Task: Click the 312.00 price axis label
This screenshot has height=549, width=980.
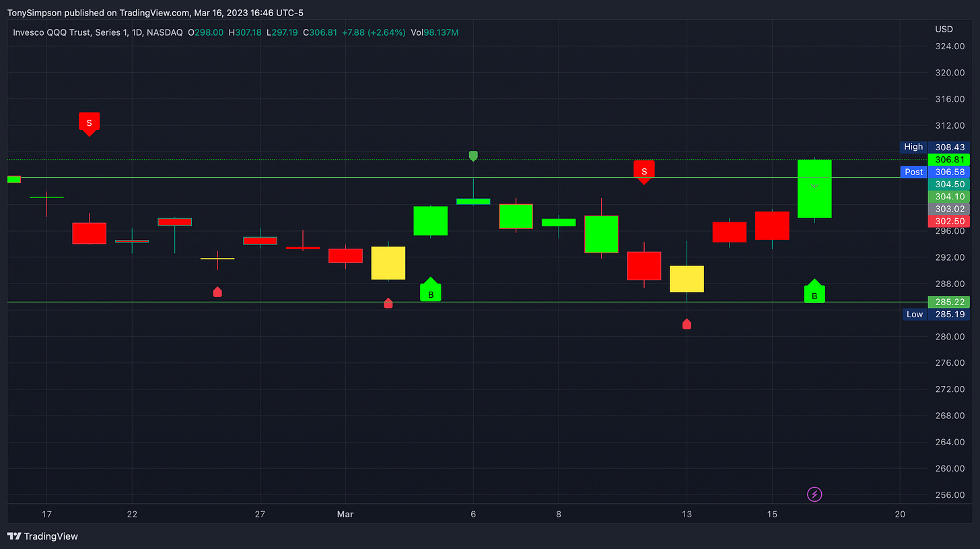Action: coord(949,125)
